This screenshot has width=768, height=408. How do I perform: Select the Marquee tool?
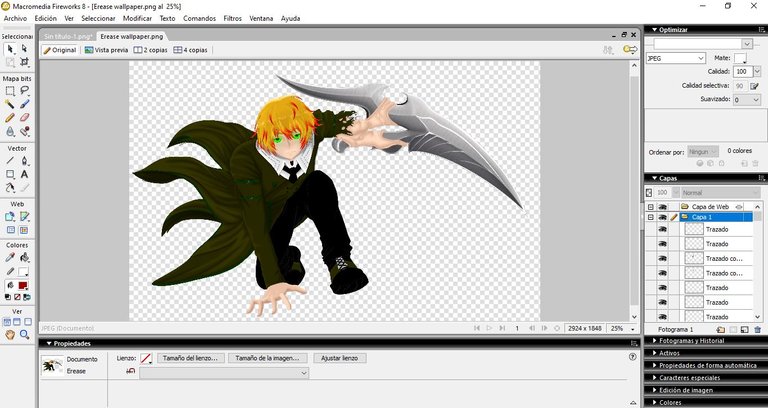(10, 91)
